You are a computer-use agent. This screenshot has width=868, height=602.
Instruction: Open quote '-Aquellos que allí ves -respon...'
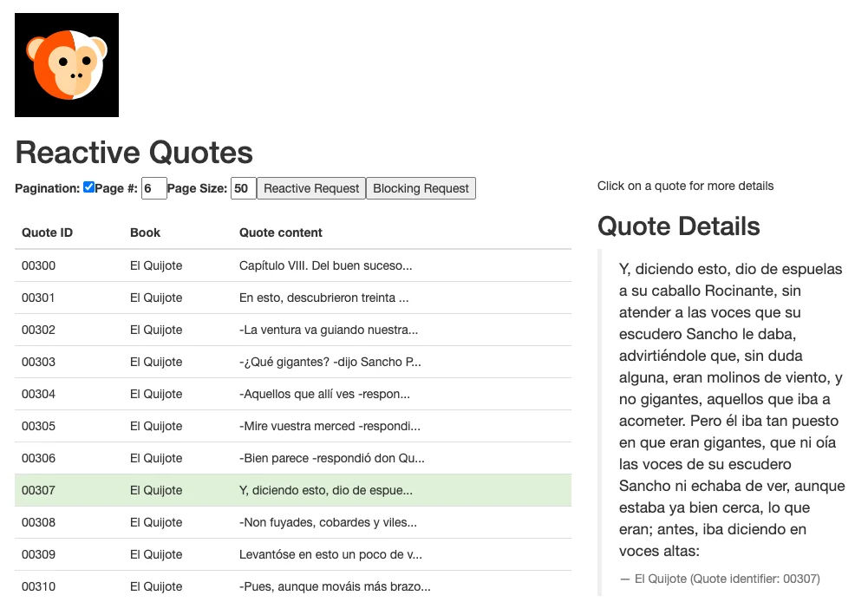pos(324,395)
